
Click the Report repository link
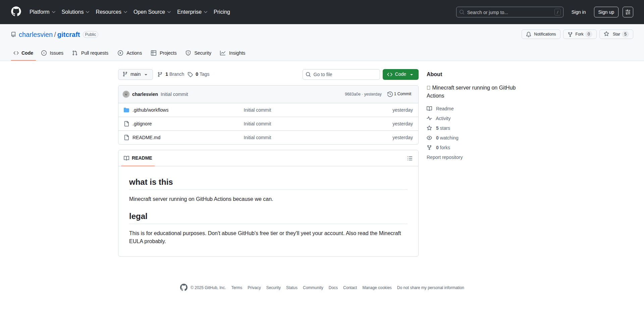tap(444, 157)
